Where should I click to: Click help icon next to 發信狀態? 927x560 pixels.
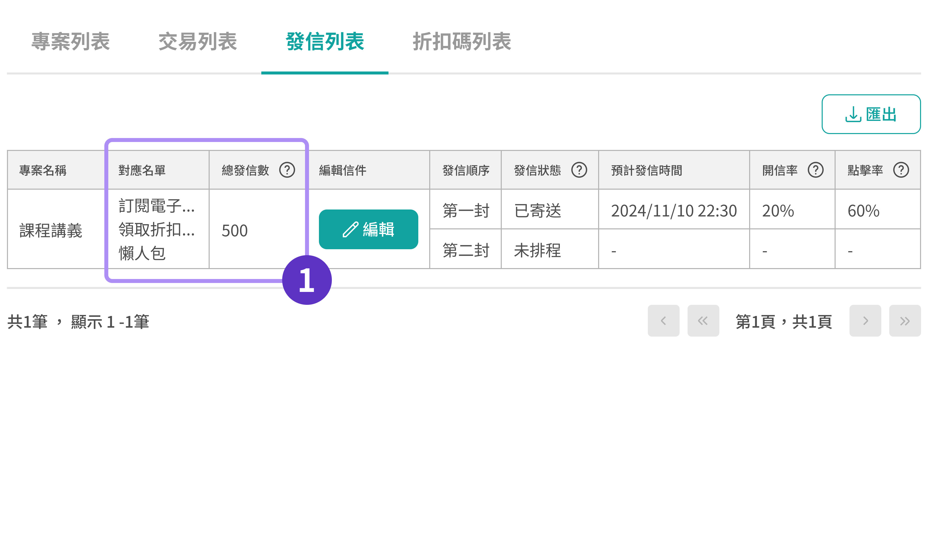click(579, 170)
